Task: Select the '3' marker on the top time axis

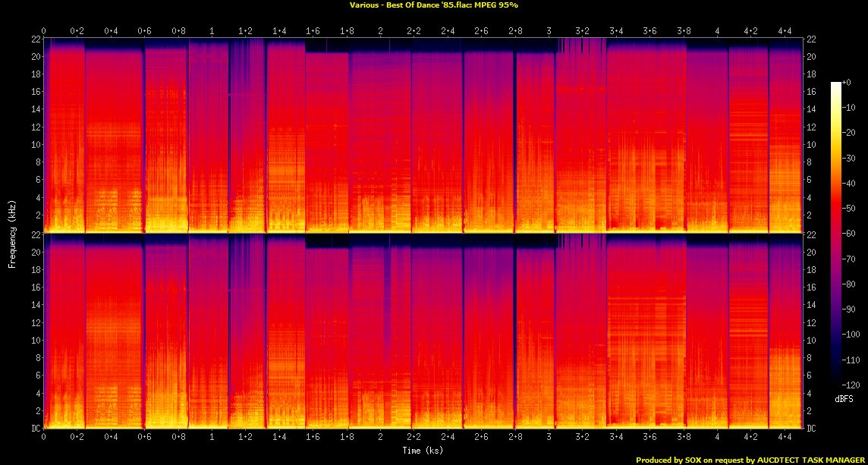Action: [549, 30]
